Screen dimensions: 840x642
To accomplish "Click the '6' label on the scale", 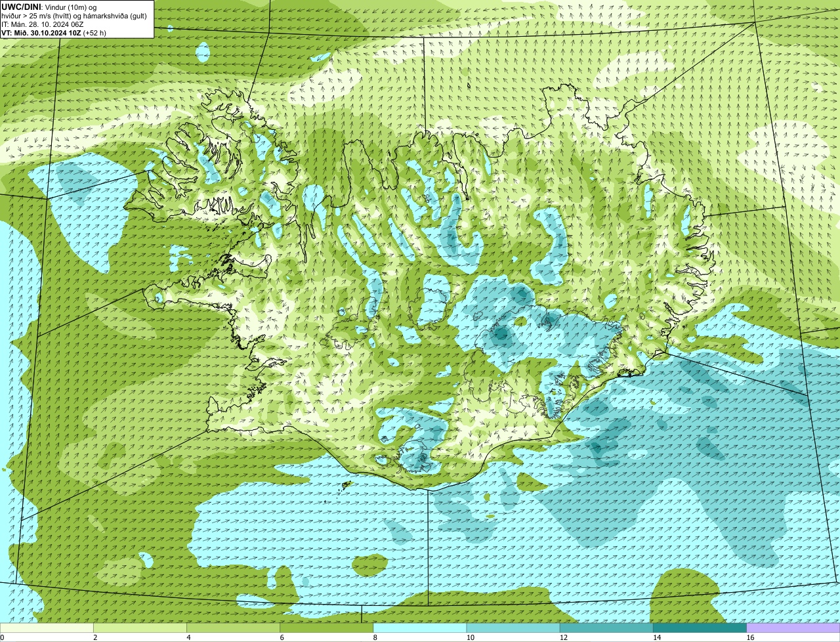I will coord(282,637).
